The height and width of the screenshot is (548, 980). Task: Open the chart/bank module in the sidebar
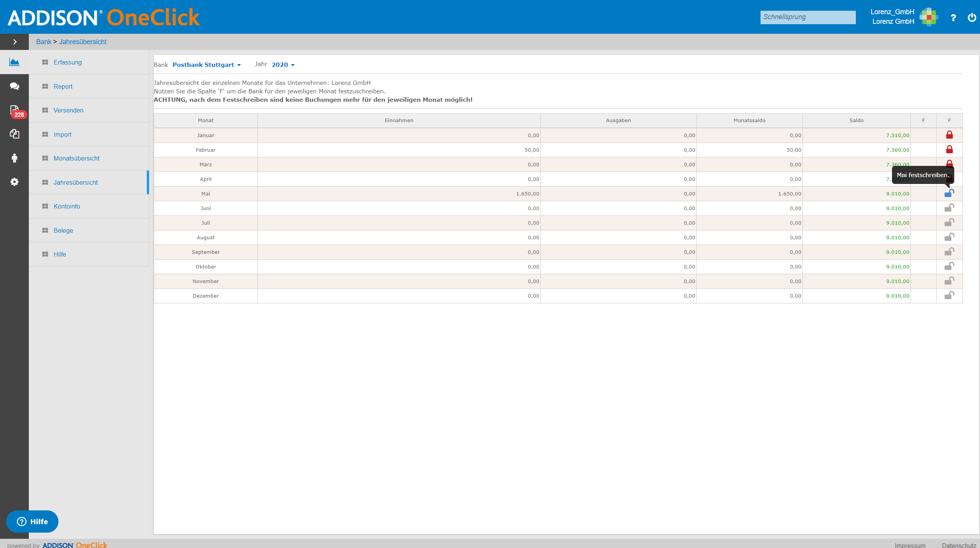14,62
